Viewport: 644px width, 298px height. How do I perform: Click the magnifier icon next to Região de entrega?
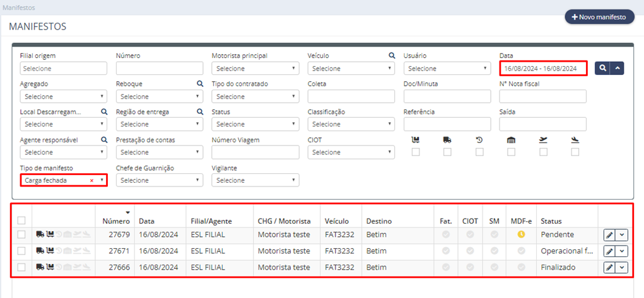point(200,112)
